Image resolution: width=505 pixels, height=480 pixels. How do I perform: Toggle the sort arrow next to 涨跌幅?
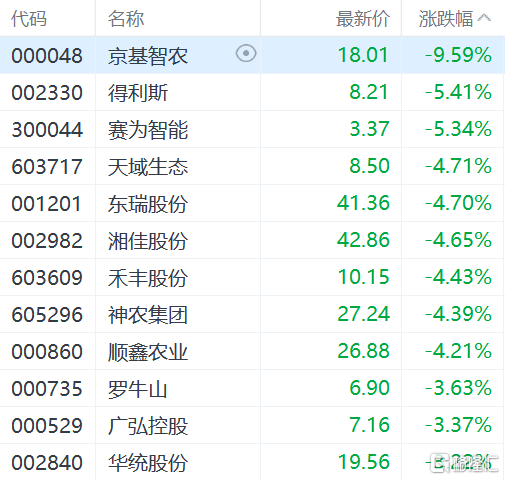(x=484, y=18)
